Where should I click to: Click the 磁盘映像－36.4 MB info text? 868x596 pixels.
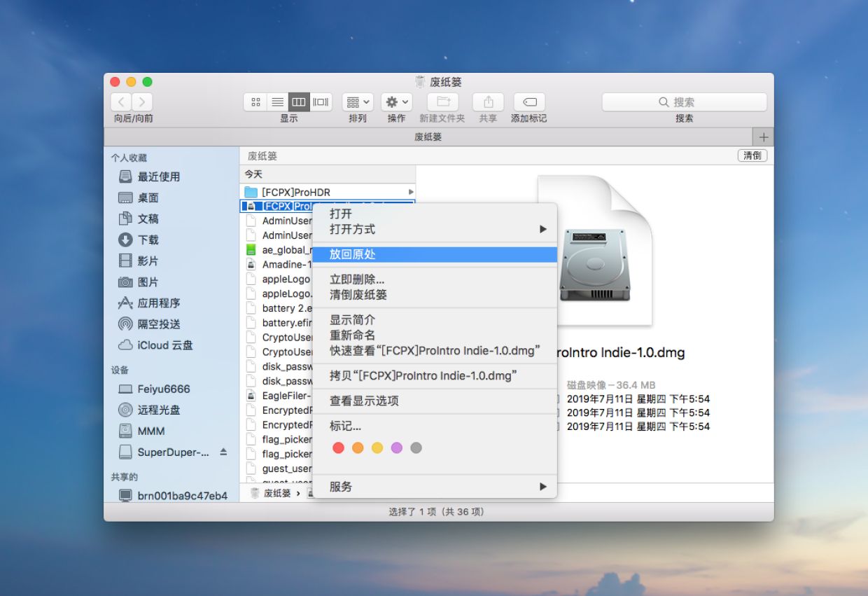[x=611, y=385]
